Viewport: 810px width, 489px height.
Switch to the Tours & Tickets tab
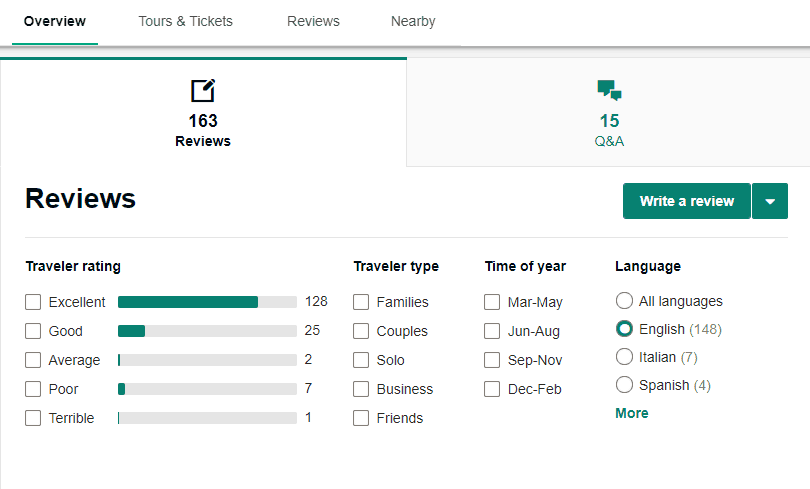[185, 21]
